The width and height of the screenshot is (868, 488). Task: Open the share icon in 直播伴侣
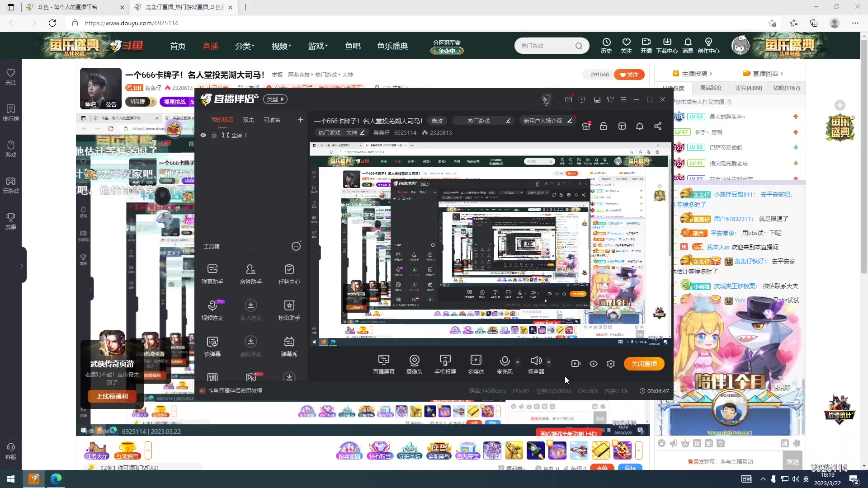click(658, 126)
